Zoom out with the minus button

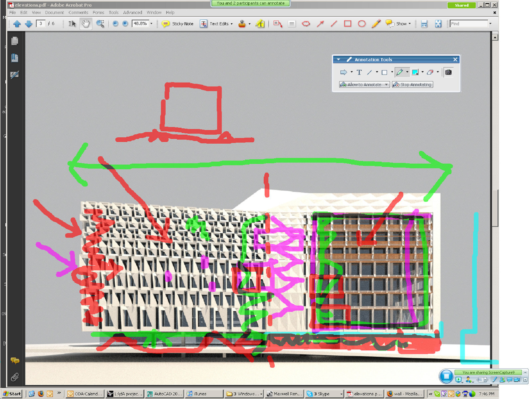click(115, 24)
